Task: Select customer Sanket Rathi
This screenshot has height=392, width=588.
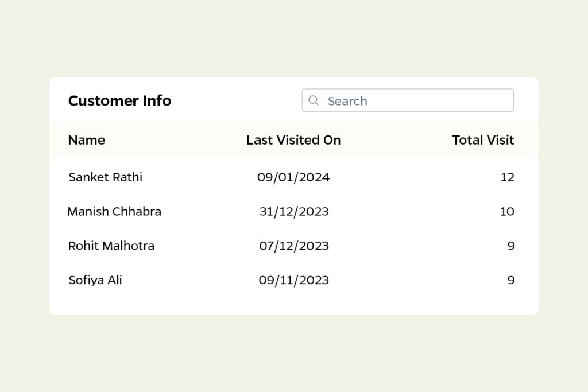Action: (x=105, y=177)
